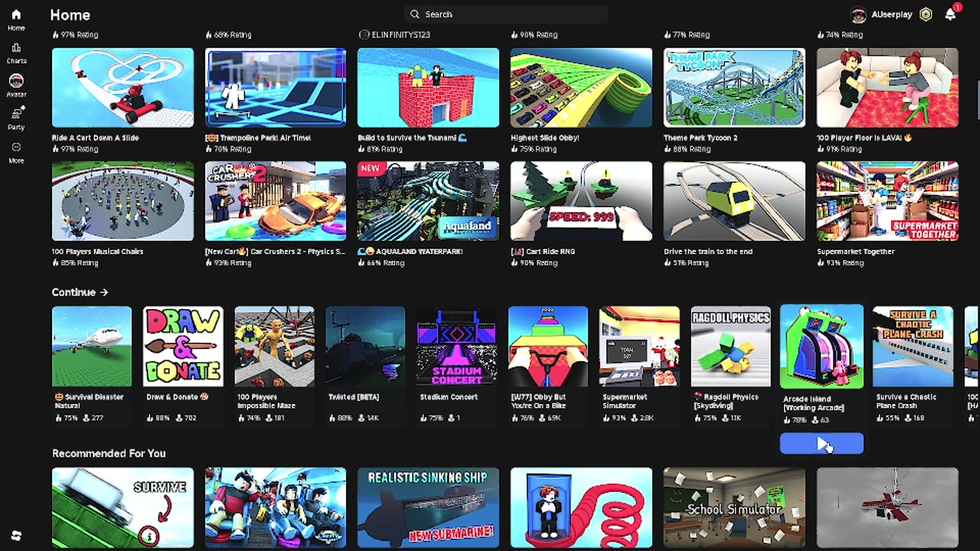Open 100 Player Floor is LAVA game
The image size is (980, 551).
click(x=887, y=87)
